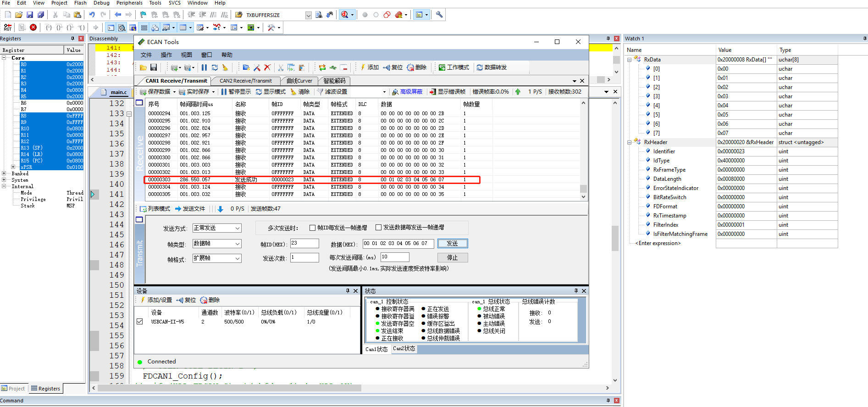Image resolution: width=868 pixels, height=407 pixels.
Task: Check 发送数据每发送一帧递增 checkbox
Action: [378, 227]
